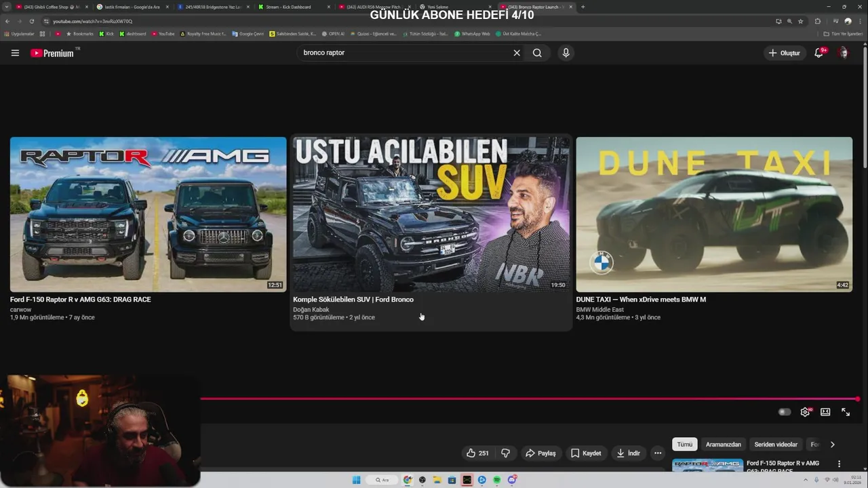Like the video with 251 likes
This screenshot has height=488, width=868.
coord(477,453)
